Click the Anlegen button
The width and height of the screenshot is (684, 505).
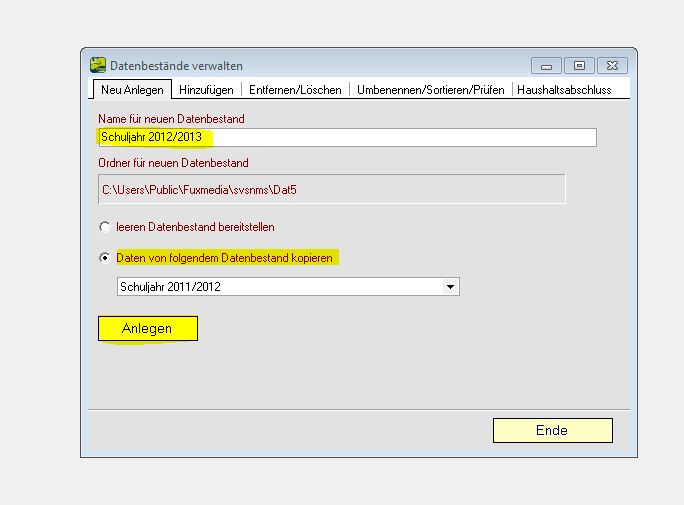pos(148,328)
